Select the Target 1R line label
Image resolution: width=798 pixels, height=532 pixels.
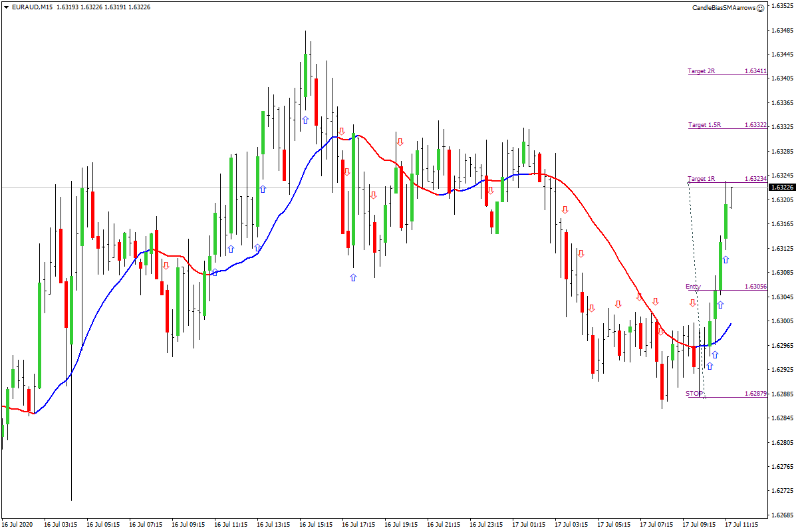coord(701,178)
